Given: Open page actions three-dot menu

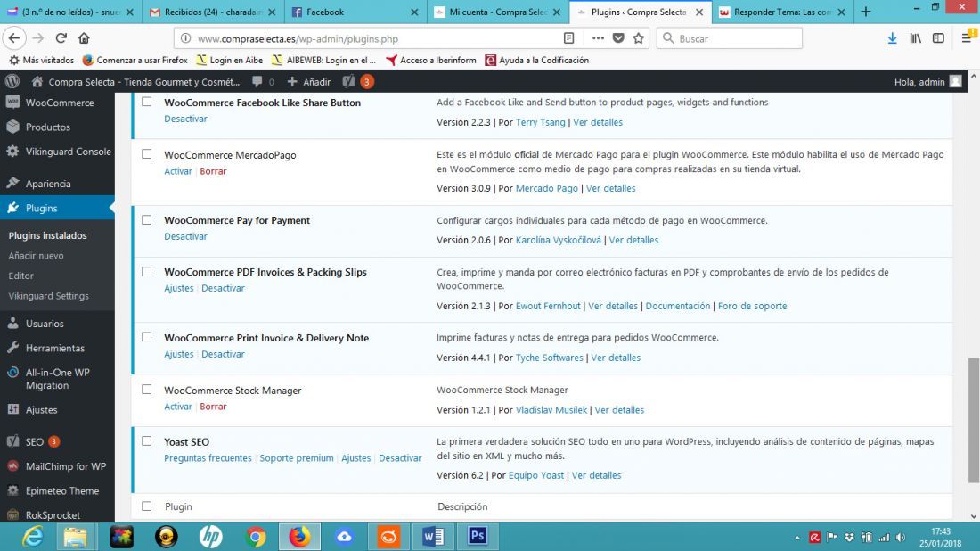Looking at the screenshot, I should (598, 38).
